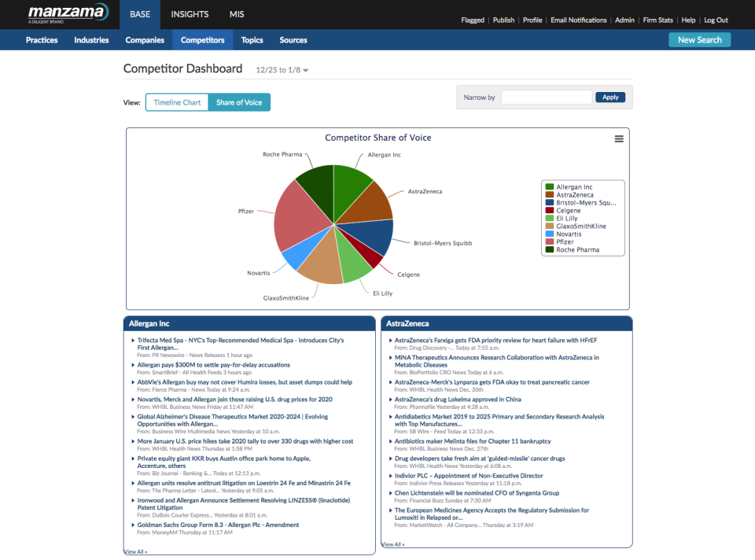This screenshot has height=560, width=755.
Task: Open the 12/25 to 1/8 date range dropdown
Action: (x=282, y=69)
